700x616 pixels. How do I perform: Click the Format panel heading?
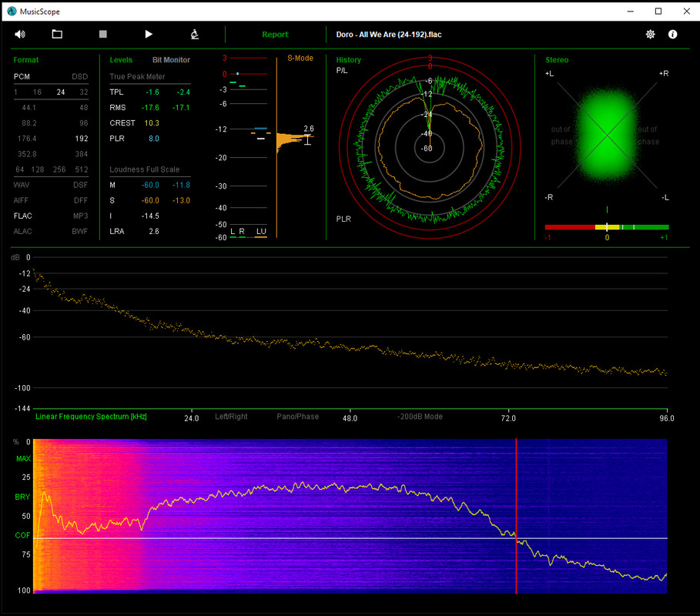(26, 60)
